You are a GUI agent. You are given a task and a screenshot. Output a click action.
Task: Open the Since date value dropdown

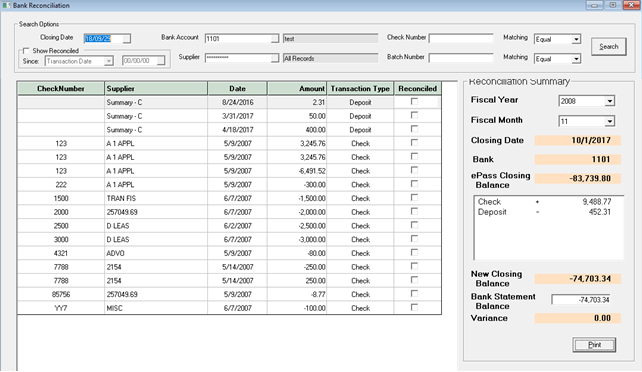[160, 61]
